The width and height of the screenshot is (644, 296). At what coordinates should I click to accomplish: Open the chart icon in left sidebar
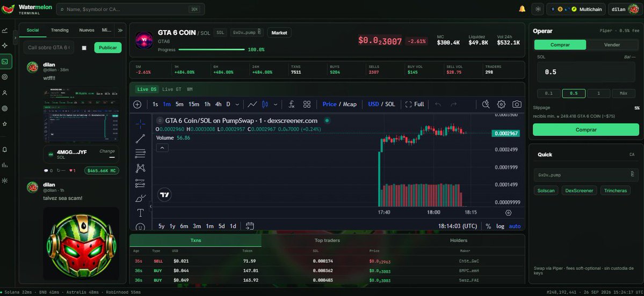[x=5, y=31]
